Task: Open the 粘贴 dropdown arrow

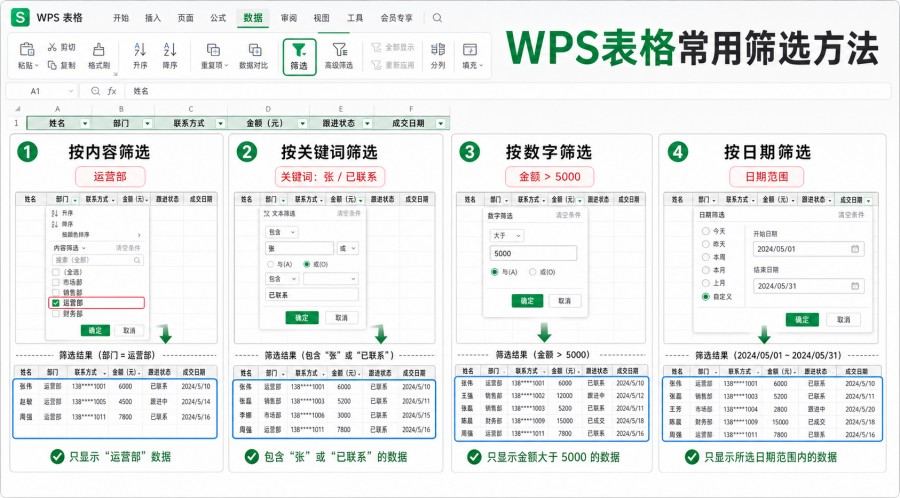Action: 37,66
